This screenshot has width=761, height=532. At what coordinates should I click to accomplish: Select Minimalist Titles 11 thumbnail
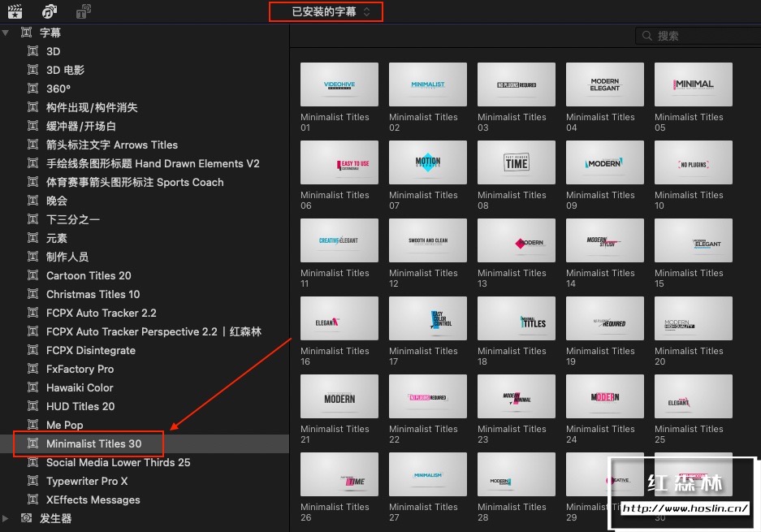tap(339, 240)
